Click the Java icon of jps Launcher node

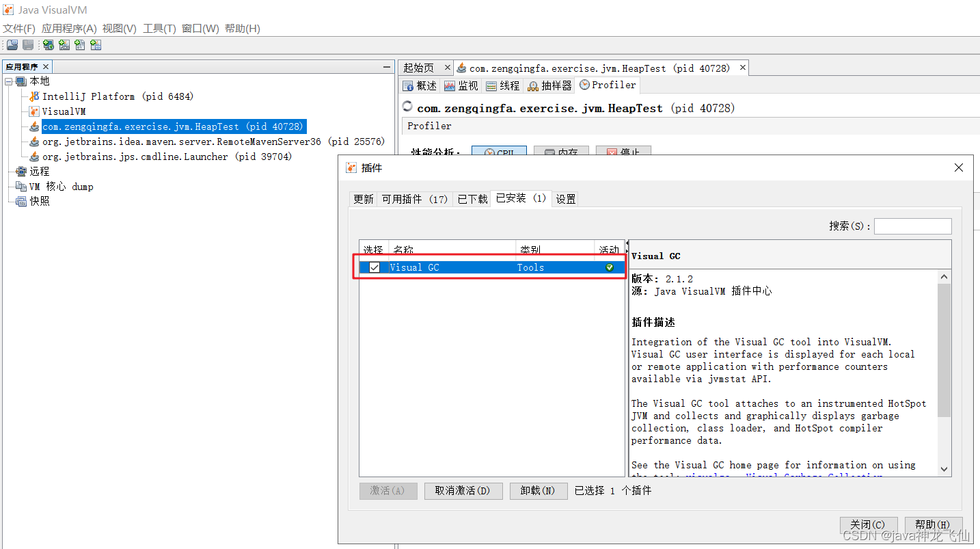click(34, 157)
